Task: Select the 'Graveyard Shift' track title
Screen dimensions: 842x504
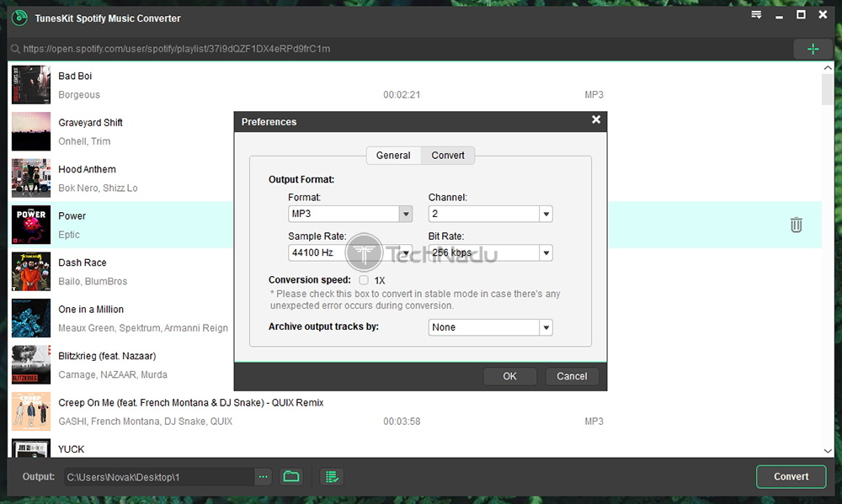Action: click(x=90, y=123)
